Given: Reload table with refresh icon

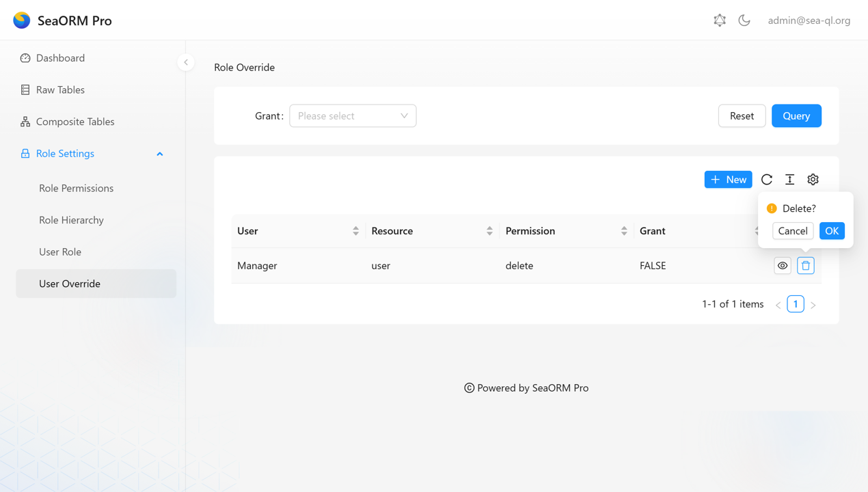Looking at the screenshot, I should [x=767, y=180].
